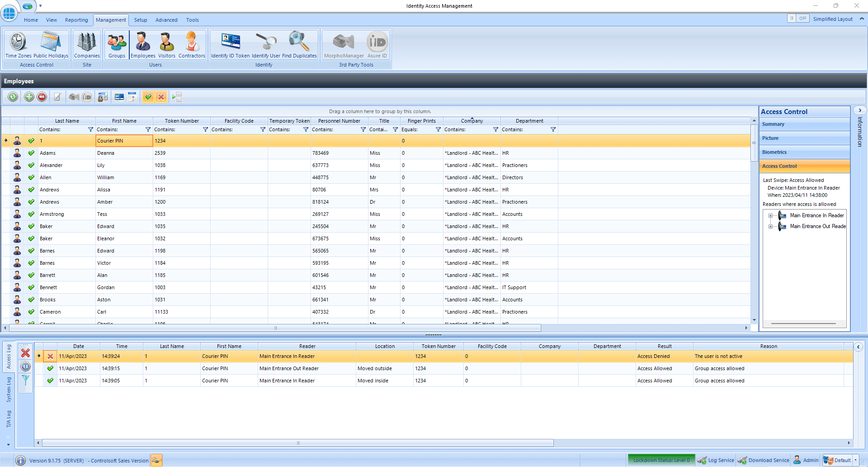
Task: Open the First Name filter condition funnel
Action: coord(148,130)
